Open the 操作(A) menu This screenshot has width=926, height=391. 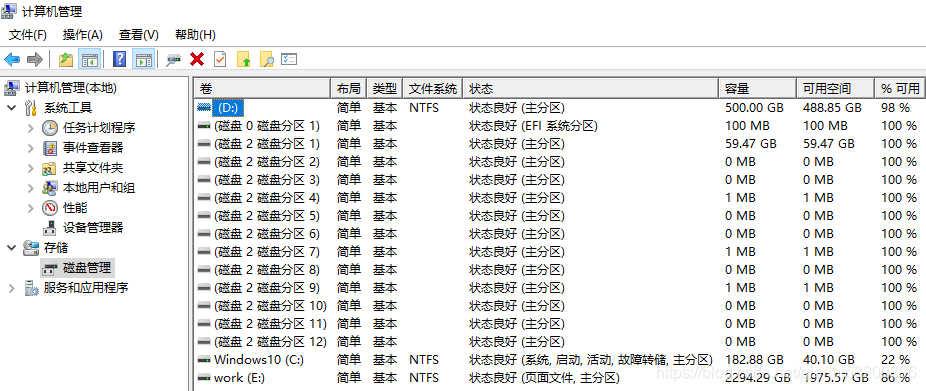pyautogui.click(x=83, y=35)
